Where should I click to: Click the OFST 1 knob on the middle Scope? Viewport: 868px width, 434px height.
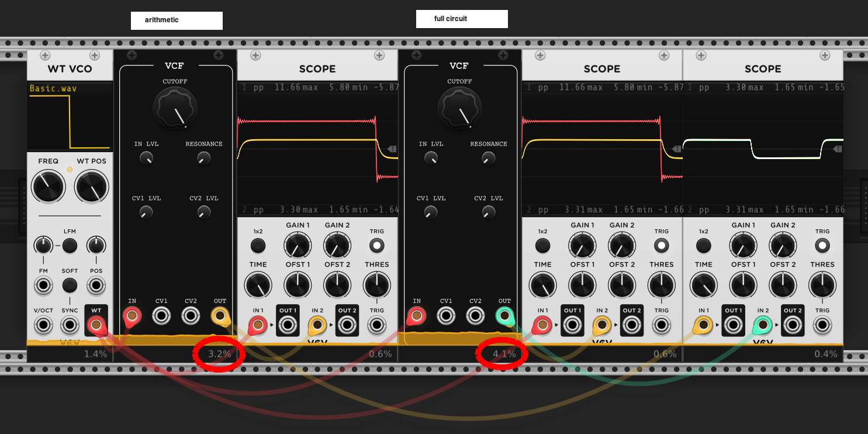click(x=582, y=285)
